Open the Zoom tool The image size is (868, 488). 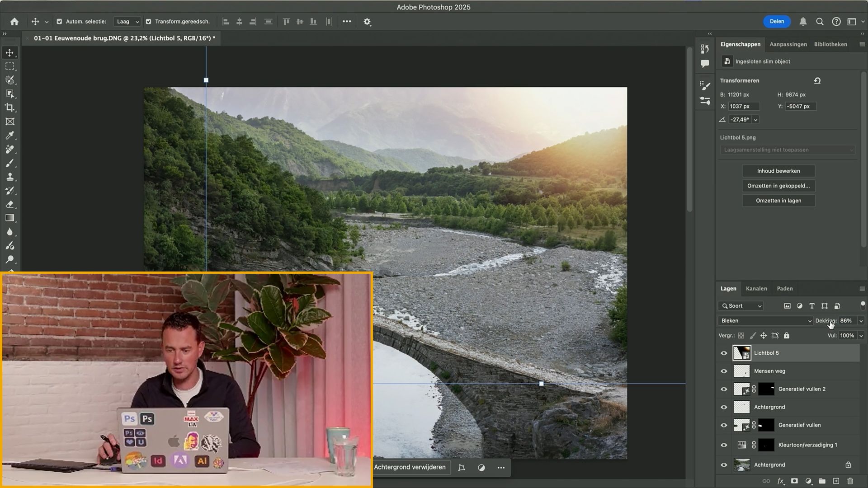pos(10,260)
